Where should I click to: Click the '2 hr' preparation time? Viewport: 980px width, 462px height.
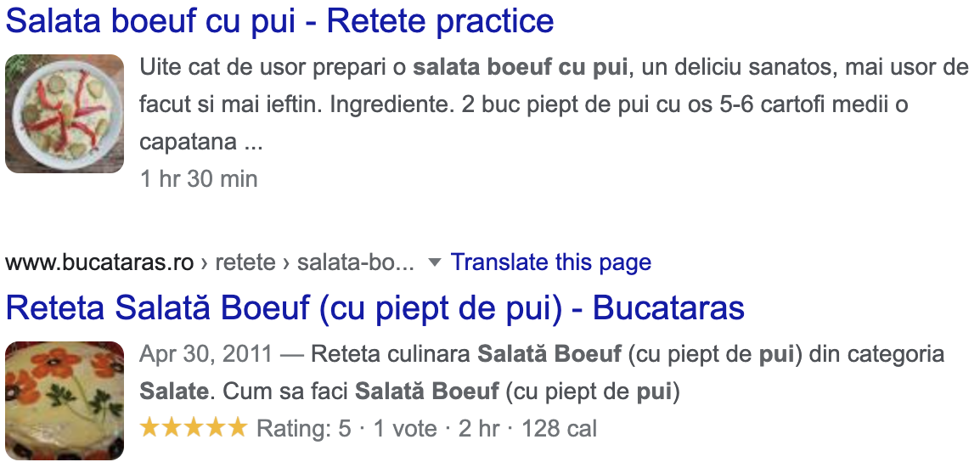(x=479, y=429)
